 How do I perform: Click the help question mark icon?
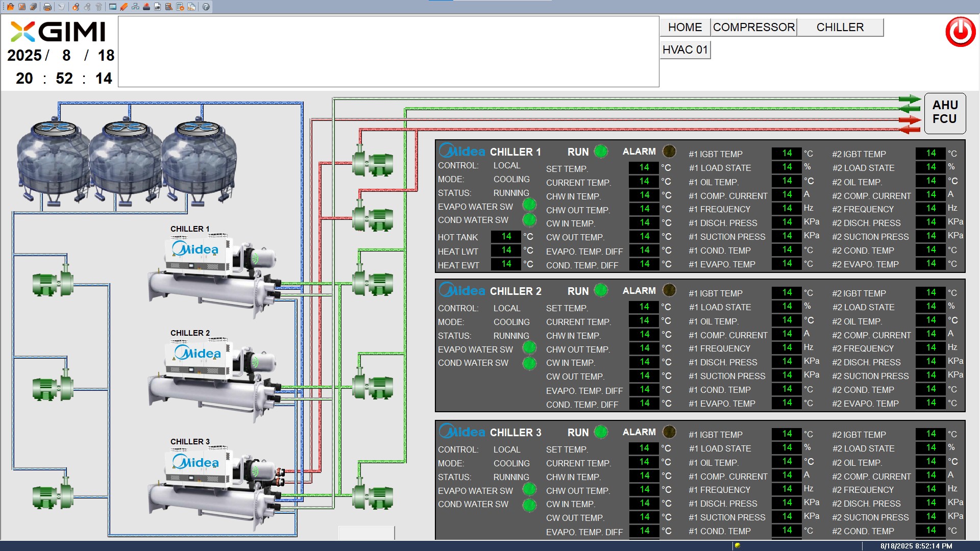tap(206, 7)
